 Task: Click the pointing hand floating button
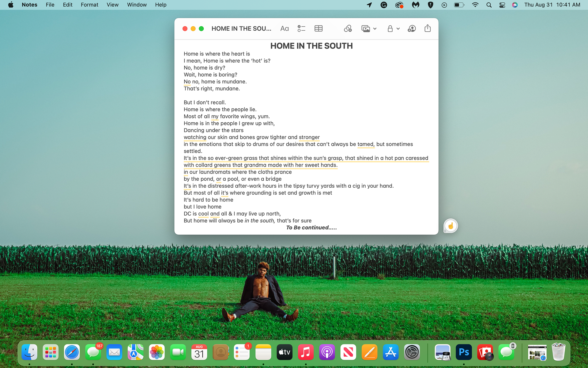(450, 226)
